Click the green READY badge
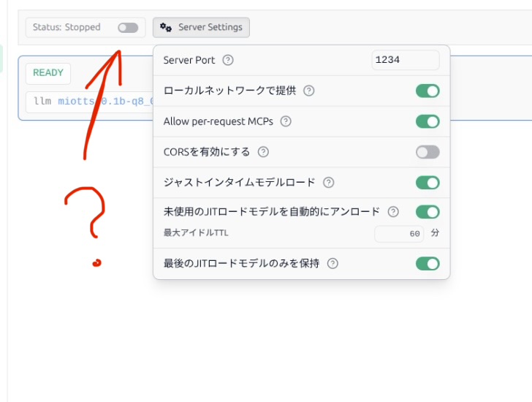The width and height of the screenshot is (532, 402). [x=48, y=73]
